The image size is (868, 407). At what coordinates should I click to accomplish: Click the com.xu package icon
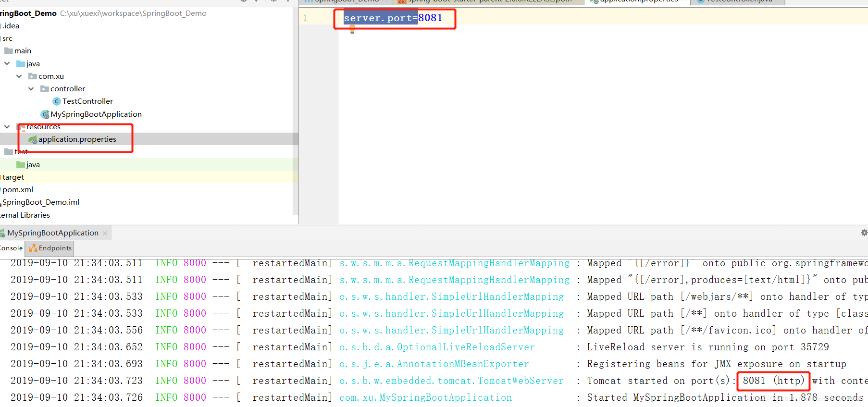(33, 76)
